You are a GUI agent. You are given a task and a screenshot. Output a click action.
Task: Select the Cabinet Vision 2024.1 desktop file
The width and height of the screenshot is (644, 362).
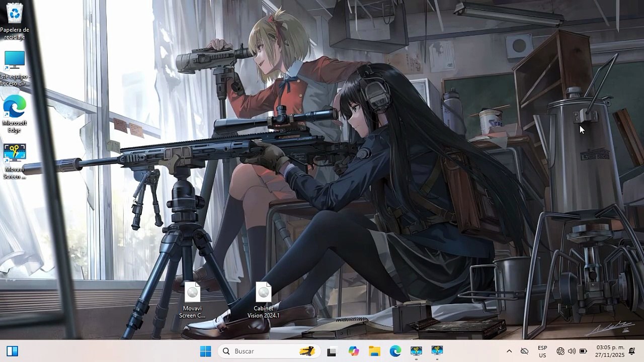[263, 300]
